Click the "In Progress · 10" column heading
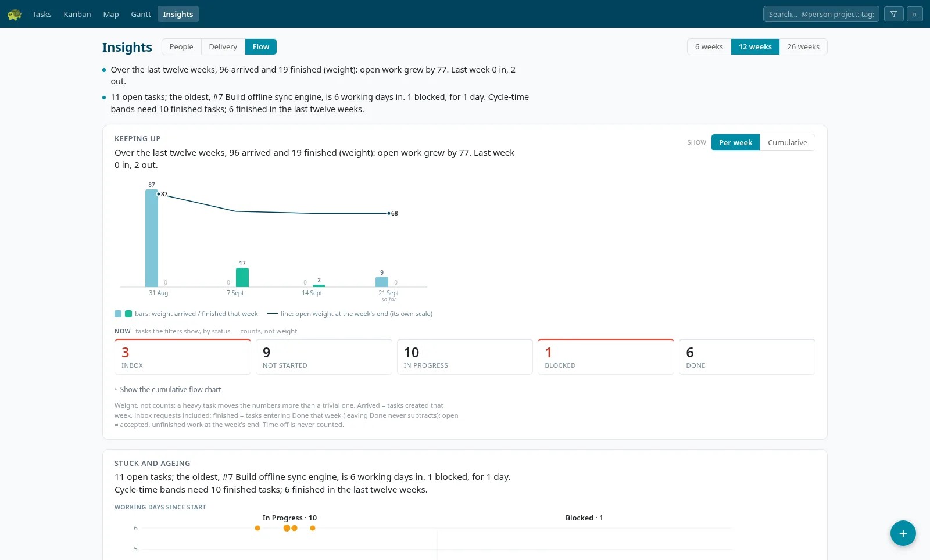Viewport: 930px width, 560px height. pyautogui.click(x=289, y=518)
